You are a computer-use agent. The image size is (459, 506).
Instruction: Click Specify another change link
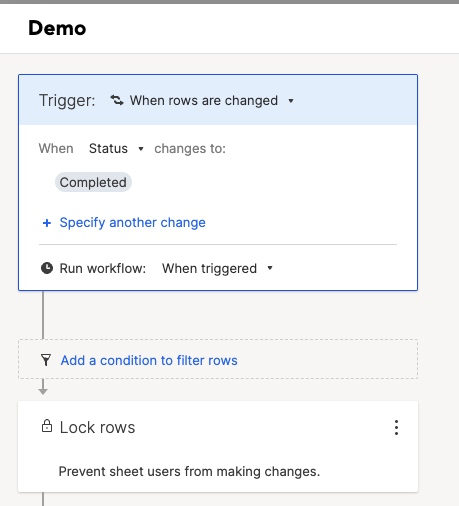click(132, 223)
